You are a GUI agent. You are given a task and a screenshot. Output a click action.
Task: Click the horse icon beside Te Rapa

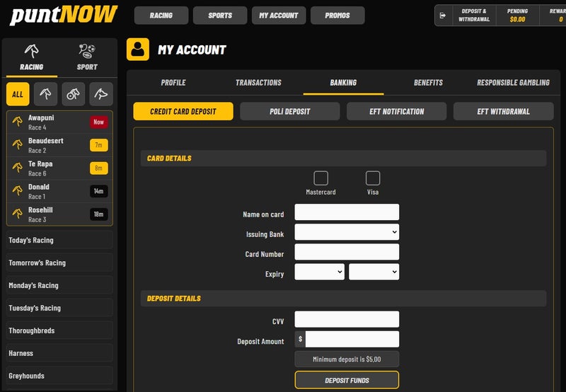click(17, 168)
